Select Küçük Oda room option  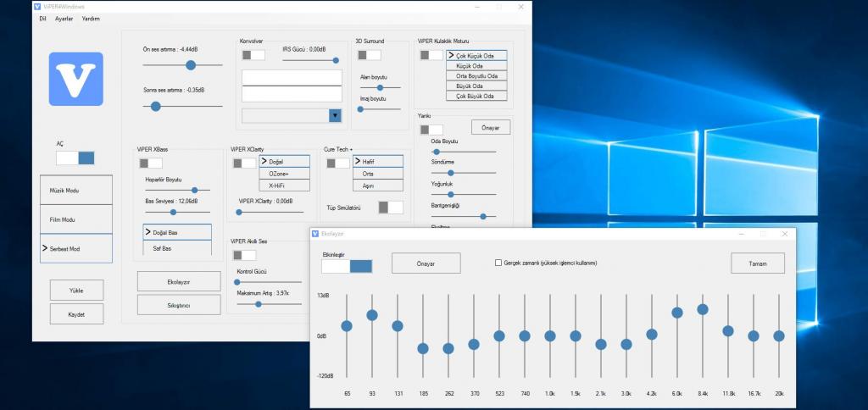tap(476, 66)
